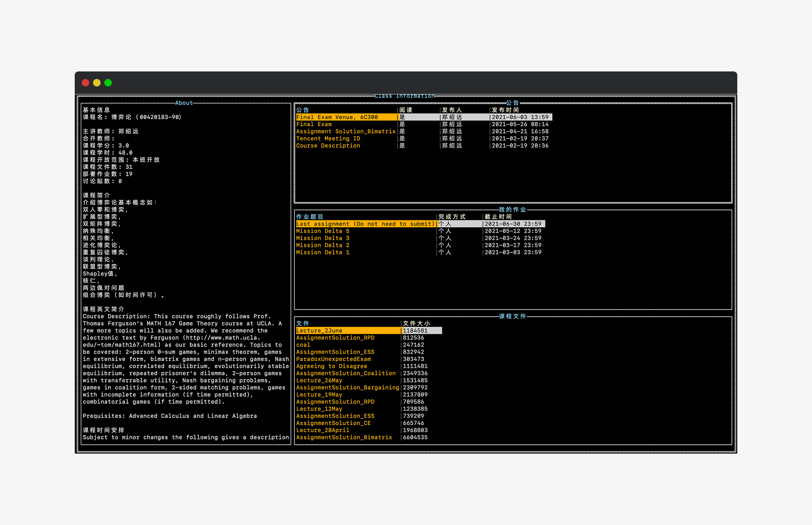Open the Lecture_28April file
The width and height of the screenshot is (812, 525).
[x=322, y=430]
